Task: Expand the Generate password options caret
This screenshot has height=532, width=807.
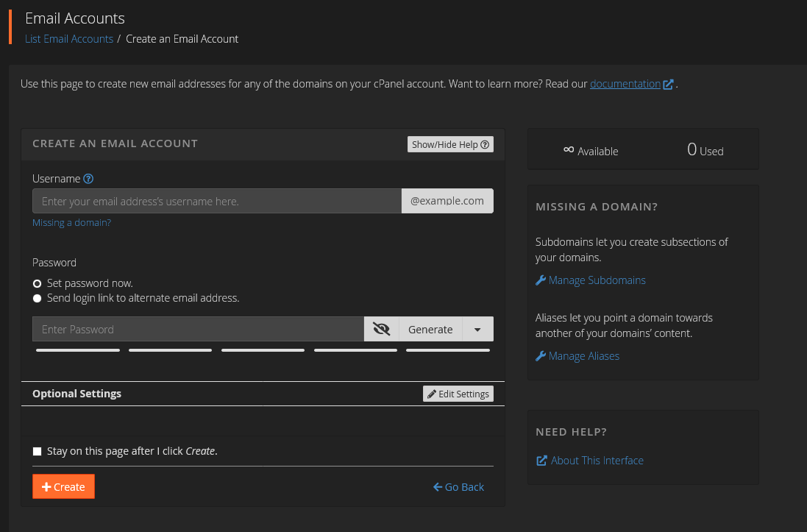Action: 477,329
